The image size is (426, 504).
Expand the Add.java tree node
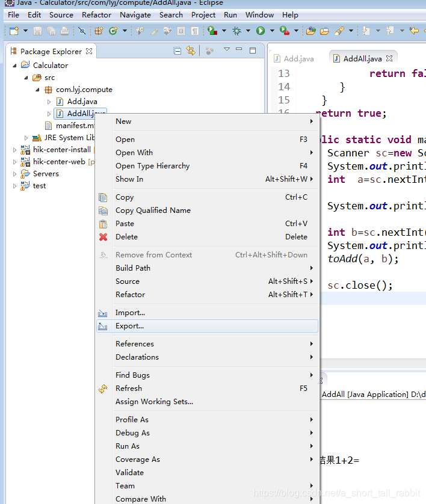[49, 102]
